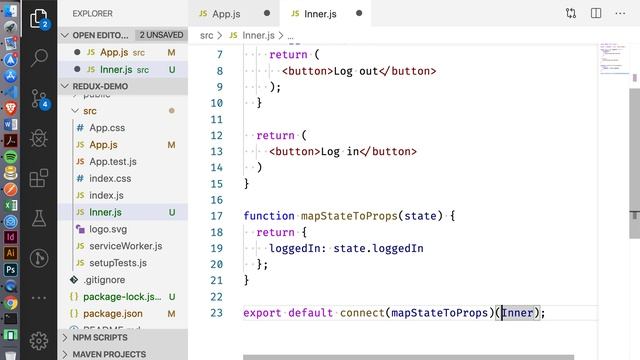Screen dimensions: 640x360
Task: Open Microsoft Word from the dock
Action: tap(11, 124)
